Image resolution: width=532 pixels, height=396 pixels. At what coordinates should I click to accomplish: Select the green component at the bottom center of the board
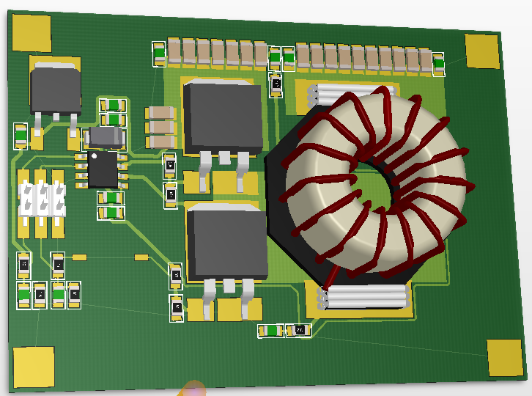[270, 331]
